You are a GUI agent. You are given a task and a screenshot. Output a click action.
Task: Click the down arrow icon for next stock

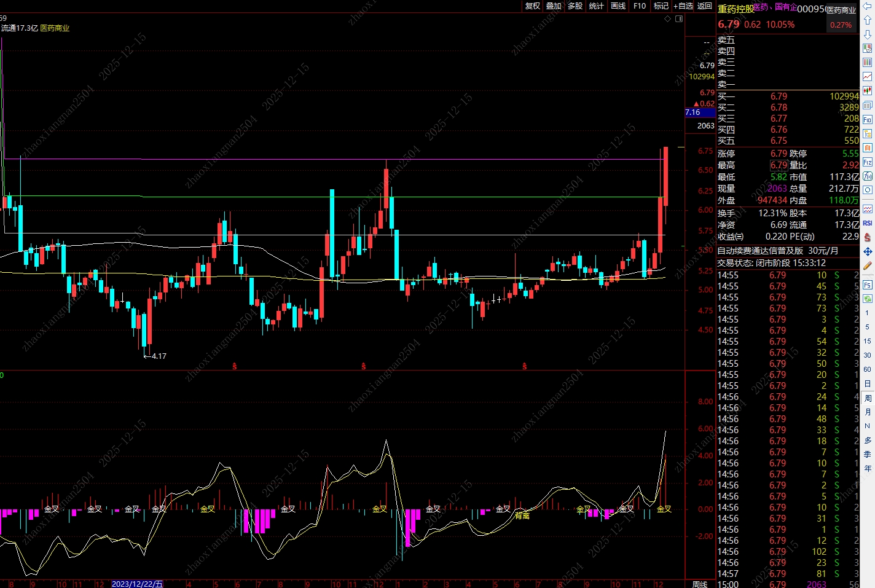pyautogui.click(x=867, y=34)
